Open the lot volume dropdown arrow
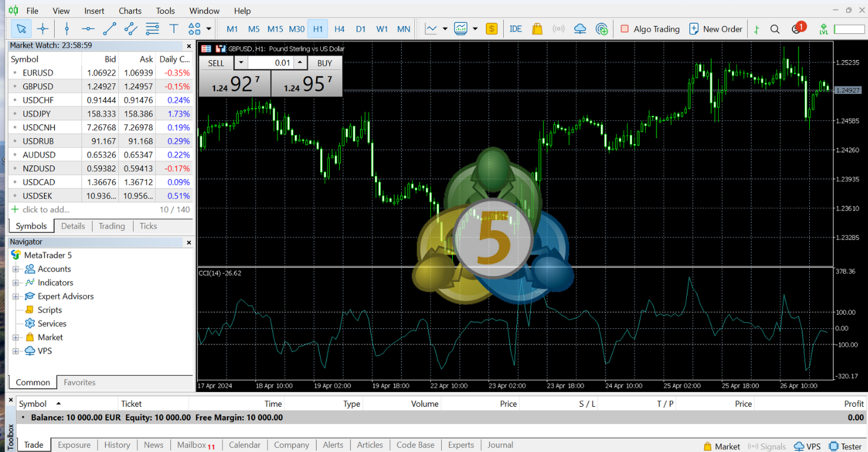868x452 pixels. point(241,63)
